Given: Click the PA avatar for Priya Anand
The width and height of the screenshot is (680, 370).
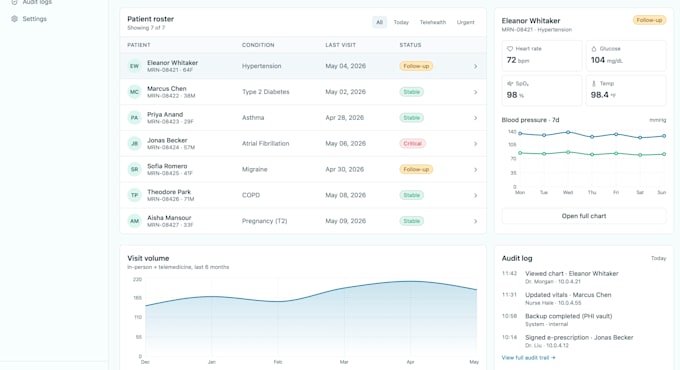Looking at the screenshot, I should click(x=134, y=118).
